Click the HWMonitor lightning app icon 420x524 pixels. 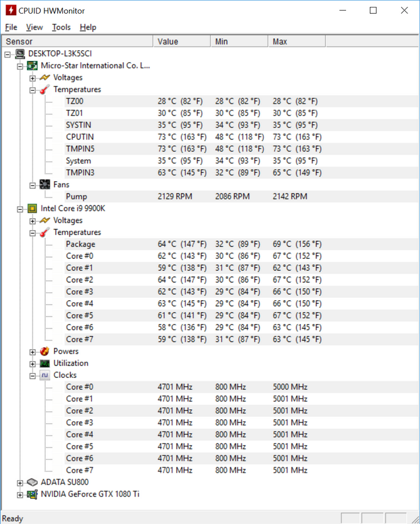point(11,11)
